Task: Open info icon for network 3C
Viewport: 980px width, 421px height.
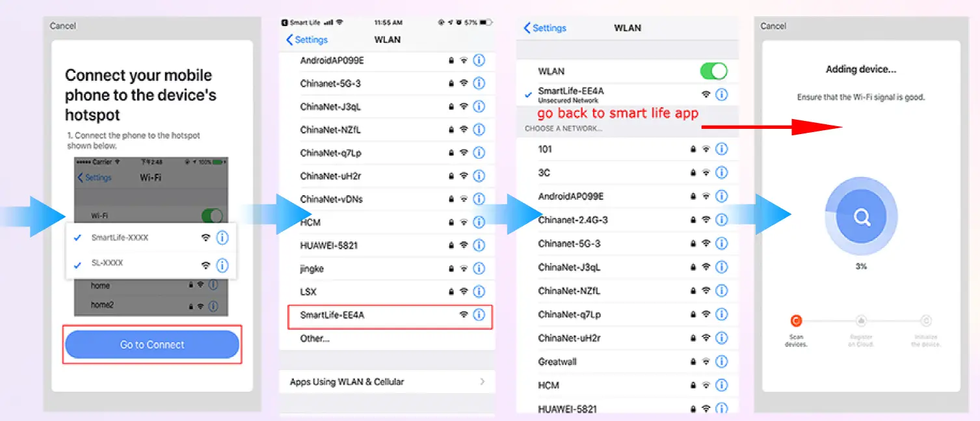Action: tap(721, 172)
